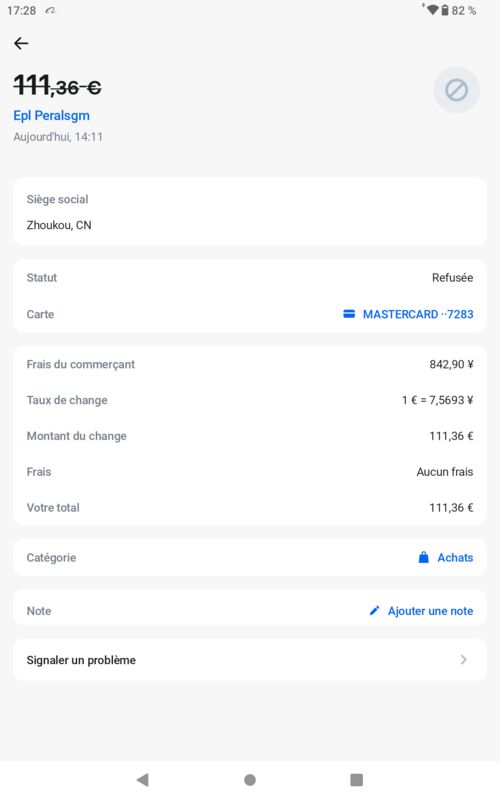Tap the shopping bag icon next to Achats

point(423,557)
